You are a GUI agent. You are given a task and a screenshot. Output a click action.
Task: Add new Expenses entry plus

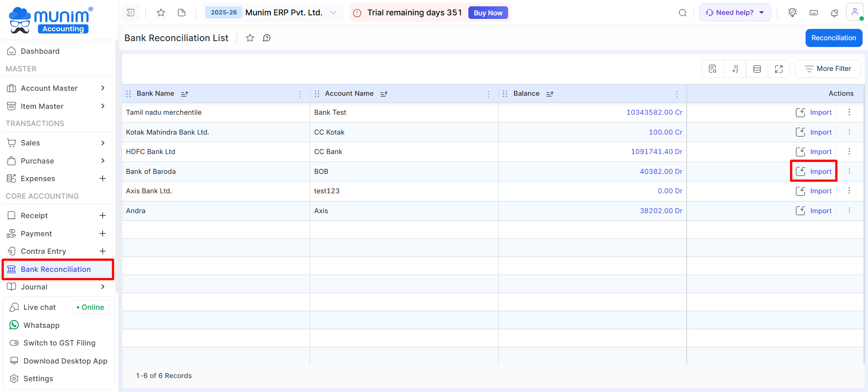click(x=103, y=178)
